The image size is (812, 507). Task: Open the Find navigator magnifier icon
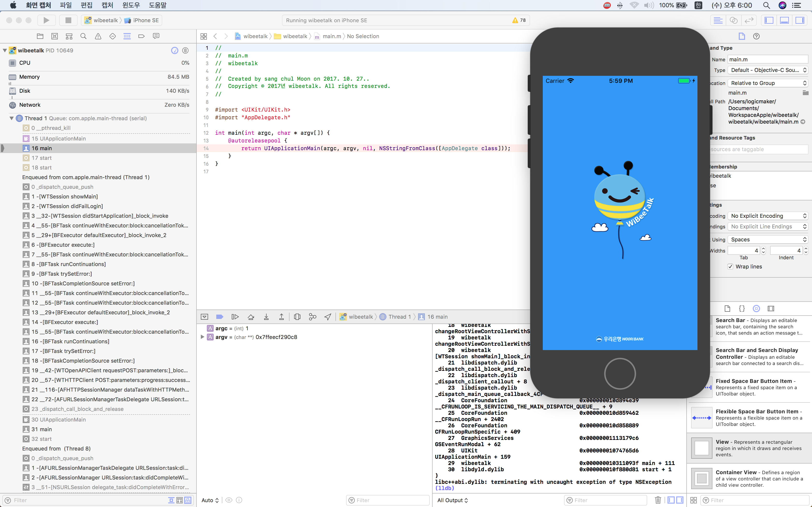coord(84,36)
